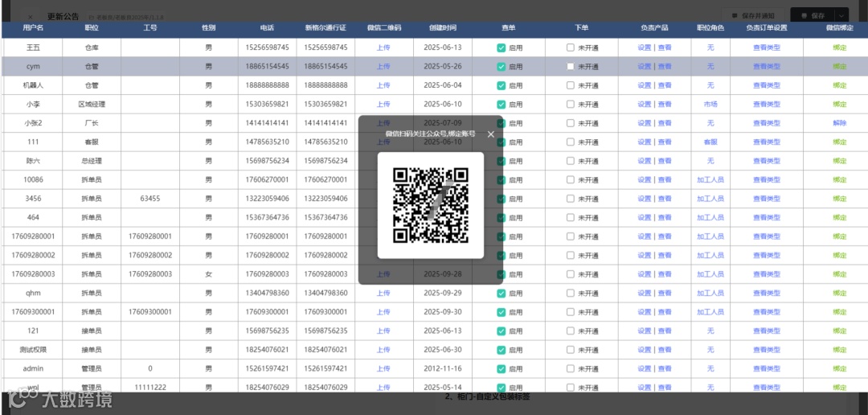This screenshot has height=415, width=868.
Task: Uncheck 启用 for user 机器人
Action: click(501, 85)
